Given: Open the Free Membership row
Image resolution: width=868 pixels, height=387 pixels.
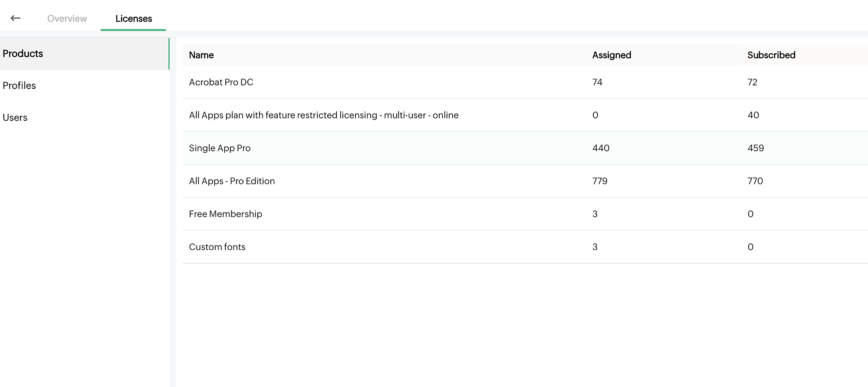Looking at the screenshot, I should pos(226,214).
